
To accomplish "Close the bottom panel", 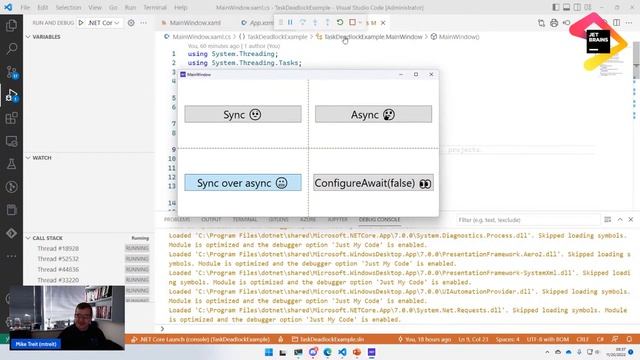I will pos(631,220).
